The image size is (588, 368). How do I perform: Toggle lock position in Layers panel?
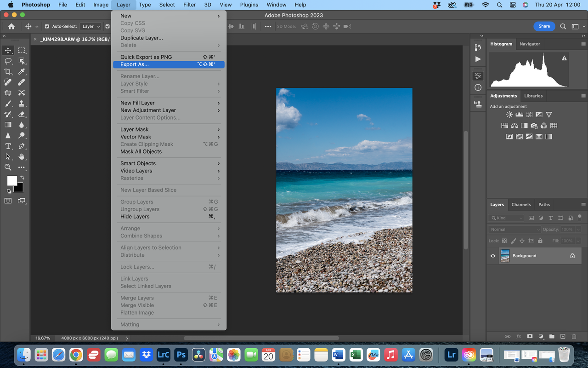(522, 241)
